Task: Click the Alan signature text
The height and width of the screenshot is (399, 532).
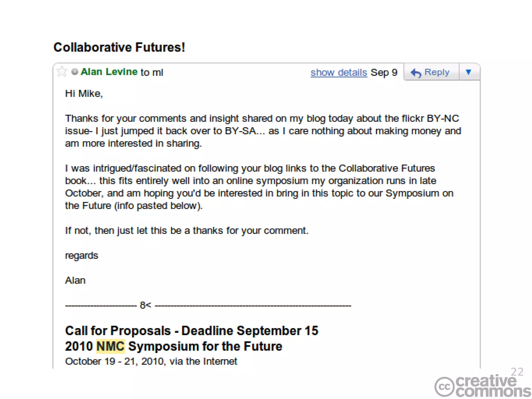Action: [75, 280]
